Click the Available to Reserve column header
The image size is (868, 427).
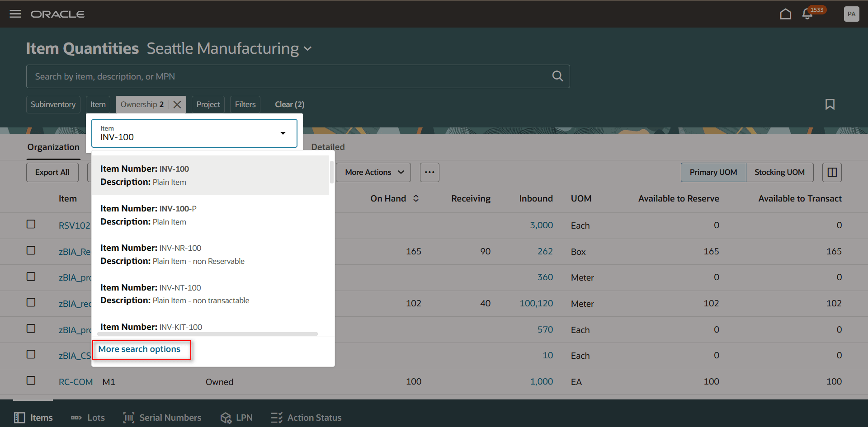coord(679,198)
